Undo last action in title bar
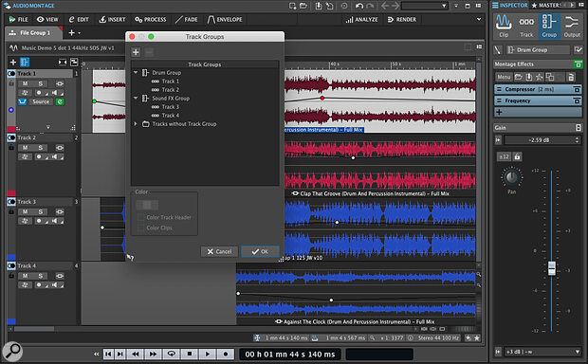 coord(359,6)
